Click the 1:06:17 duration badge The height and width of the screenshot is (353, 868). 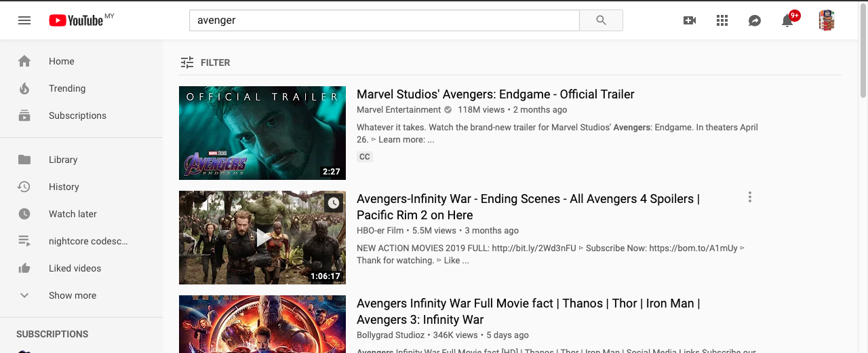click(325, 276)
